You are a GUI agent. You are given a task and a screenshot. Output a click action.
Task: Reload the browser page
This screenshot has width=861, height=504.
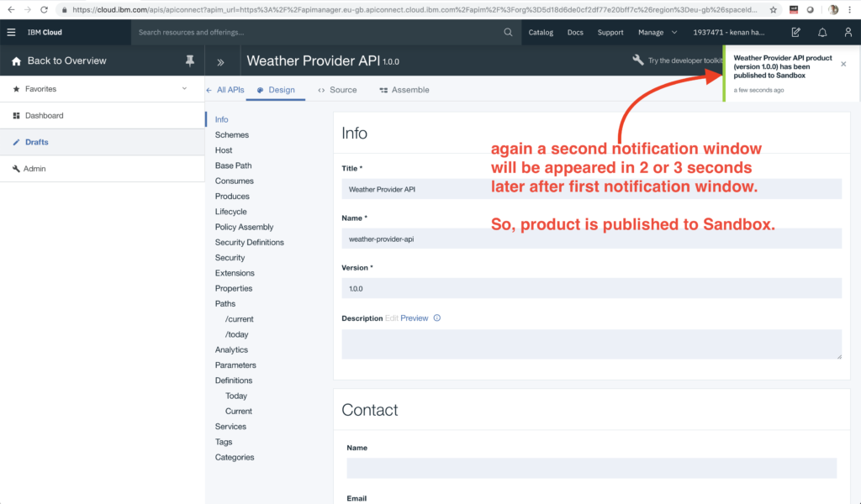pos(44,10)
